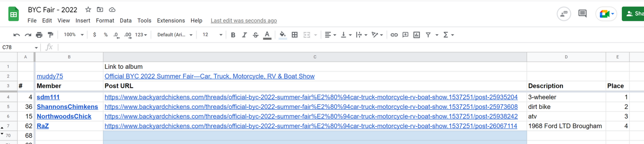The image size is (644, 144).
Task: Open the Format menu
Action: click(105, 21)
